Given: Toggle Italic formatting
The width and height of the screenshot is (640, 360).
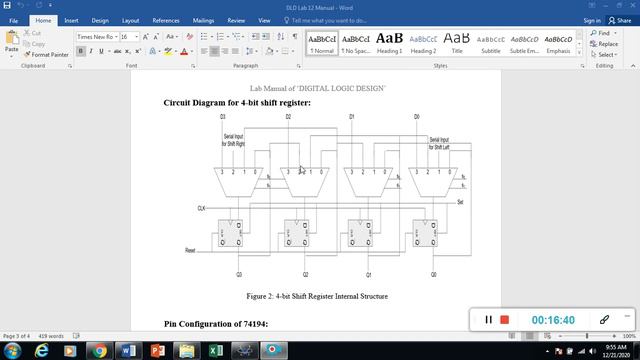Looking at the screenshot, I should [91, 51].
